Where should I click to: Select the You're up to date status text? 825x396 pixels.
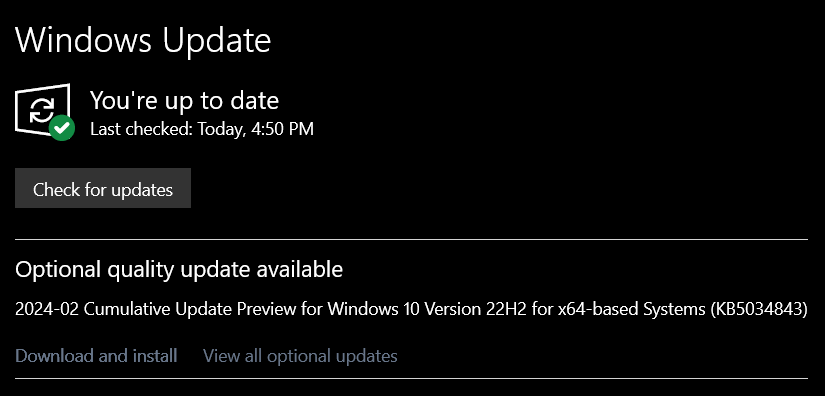pyautogui.click(x=184, y=100)
